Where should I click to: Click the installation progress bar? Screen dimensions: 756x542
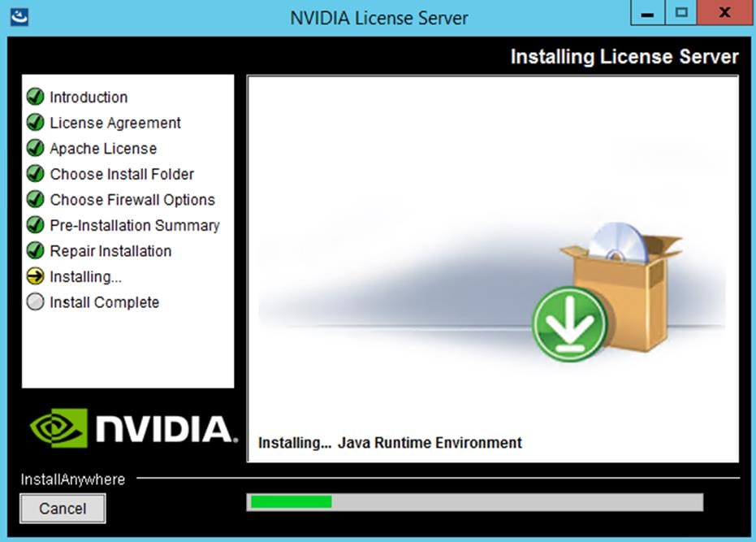[475, 502]
